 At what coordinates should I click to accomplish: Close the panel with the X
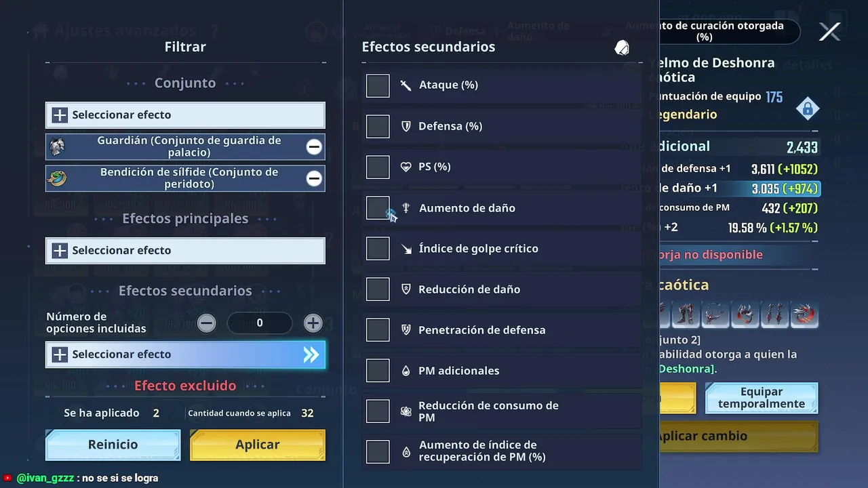click(829, 32)
